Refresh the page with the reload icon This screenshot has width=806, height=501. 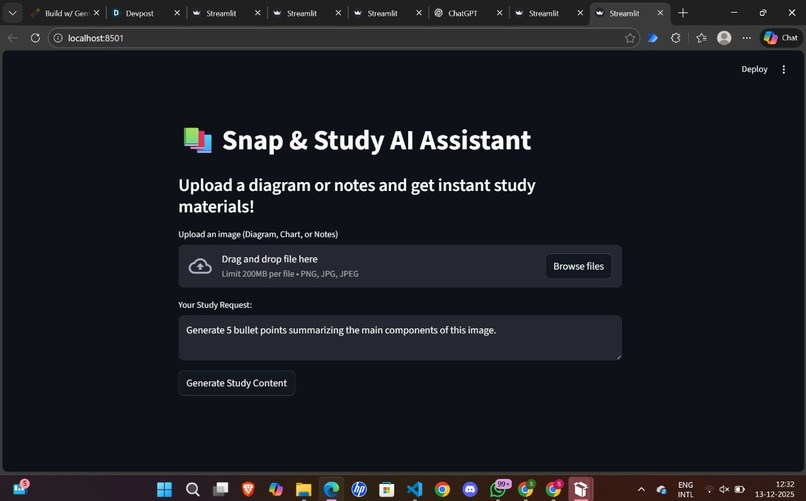point(35,38)
